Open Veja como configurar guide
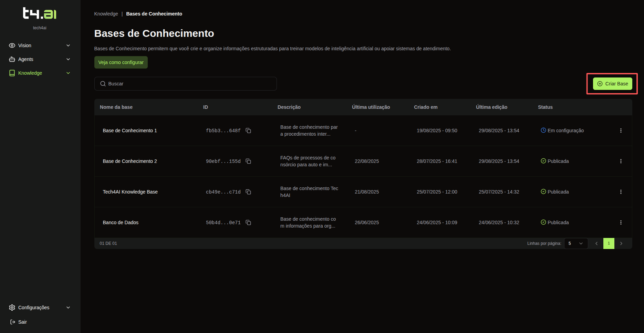 pos(121,62)
